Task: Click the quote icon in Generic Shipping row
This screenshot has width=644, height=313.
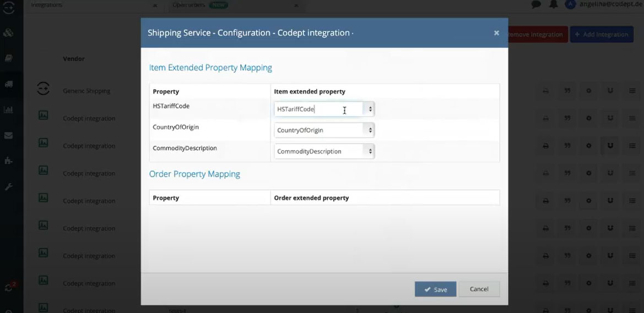Action: [x=567, y=91]
